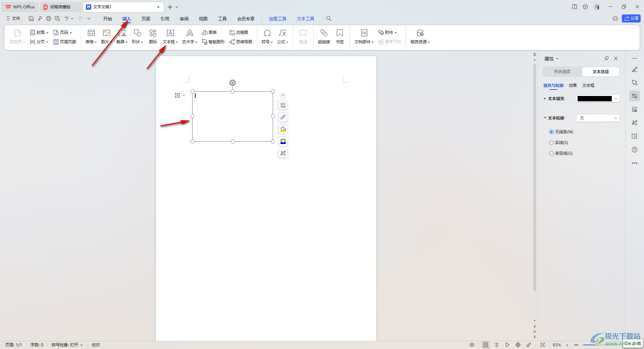
Task: Click the shape style brush floating icon
Action: pos(283,117)
